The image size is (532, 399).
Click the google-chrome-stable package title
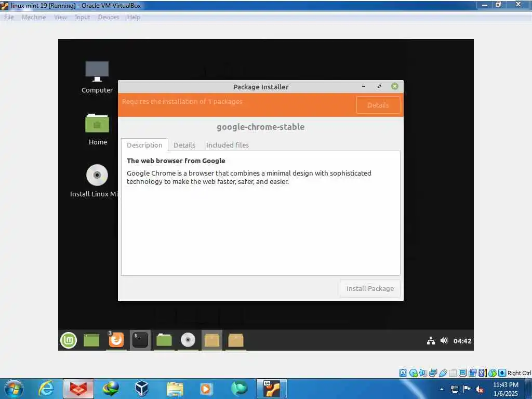pyautogui.click(x=261, y=127)
